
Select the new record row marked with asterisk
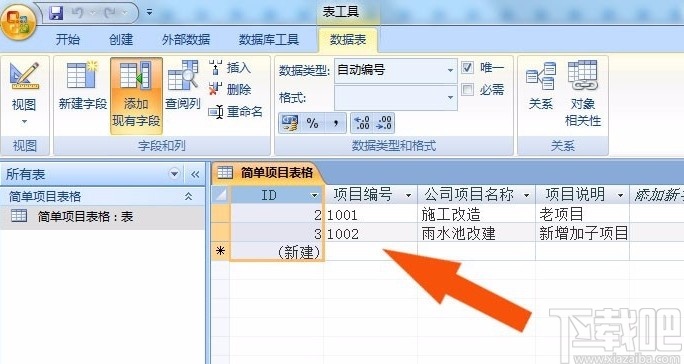(221, 251)
